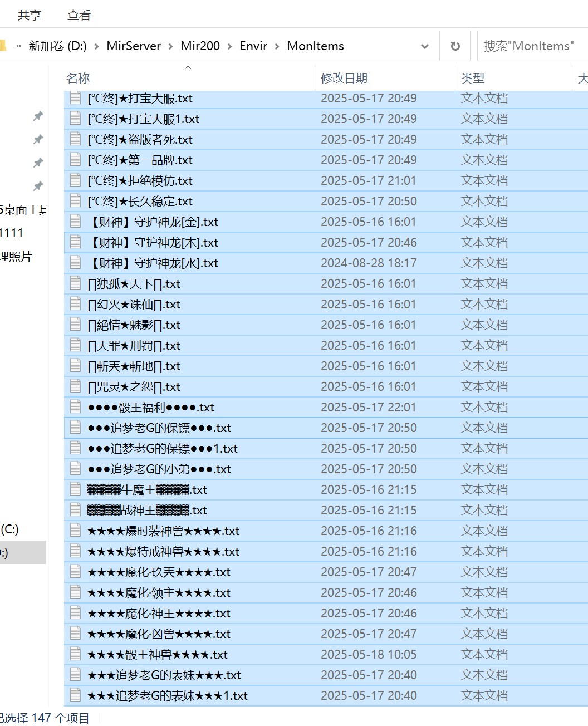
Task: Open the 1111 item in the navigation pane
Action: (12, 233)
